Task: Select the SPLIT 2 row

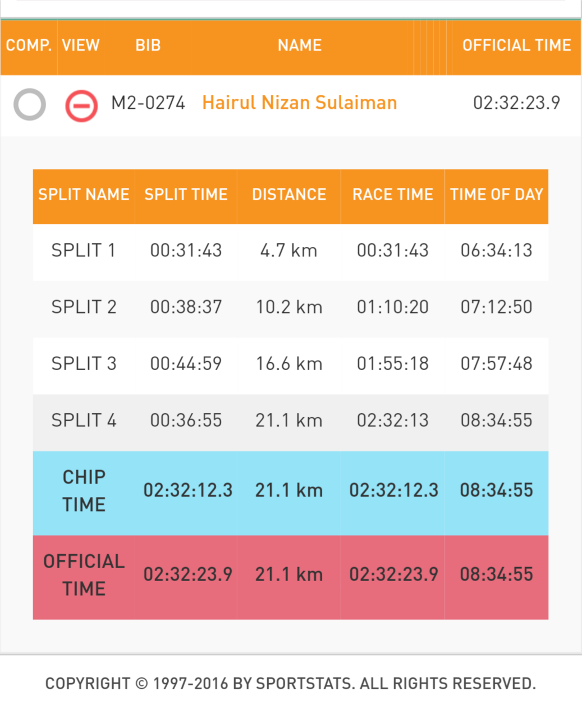Action: tap(291, 307)
